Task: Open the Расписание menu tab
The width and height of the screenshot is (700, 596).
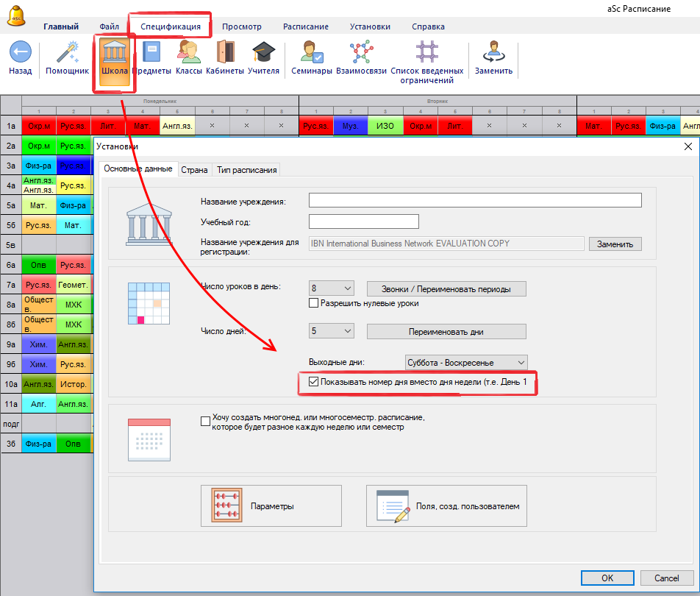Action: click(x=305, y=26)
